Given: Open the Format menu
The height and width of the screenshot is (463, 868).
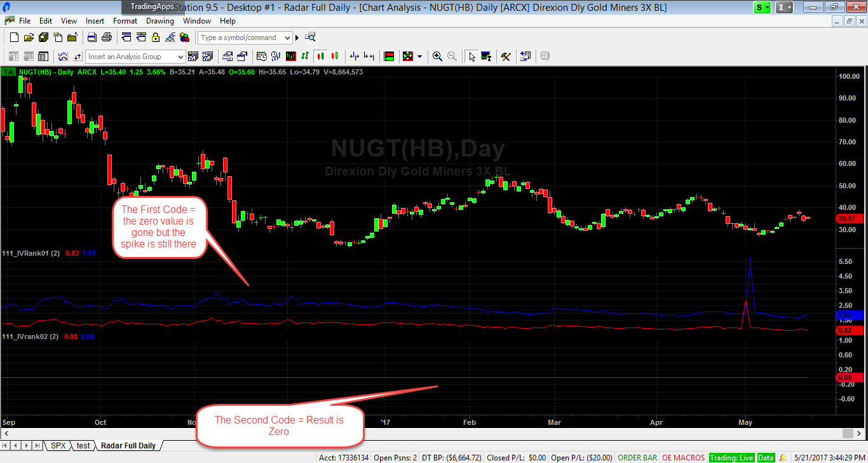Looking at the screenshot, I should pos(125,21).
